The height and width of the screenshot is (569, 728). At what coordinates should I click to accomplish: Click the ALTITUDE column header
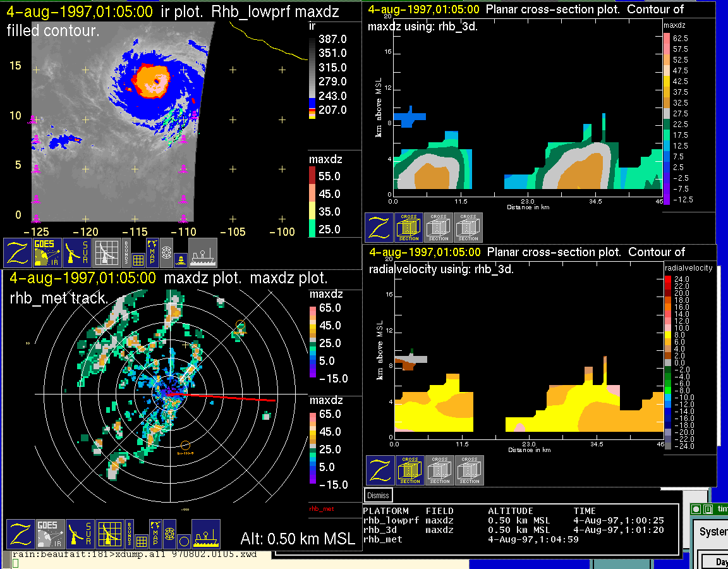pyautogui.click(x=510, y=511)
